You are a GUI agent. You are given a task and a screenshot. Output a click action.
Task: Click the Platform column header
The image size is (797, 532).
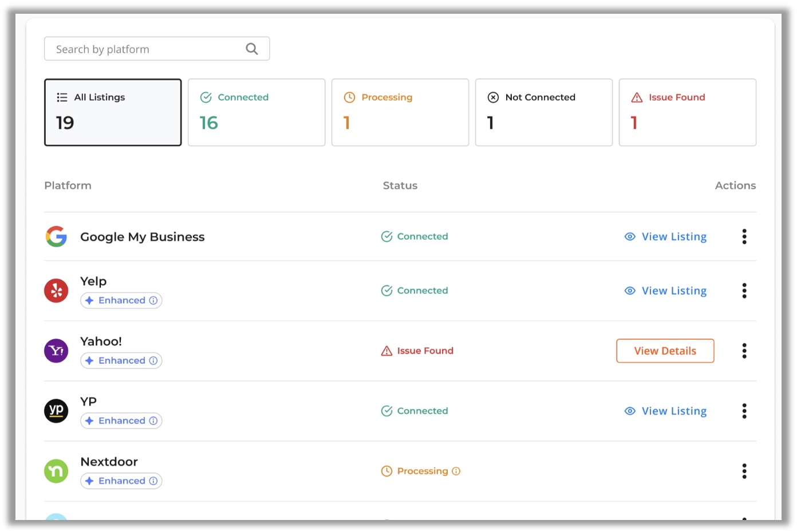tap(68, 185)
